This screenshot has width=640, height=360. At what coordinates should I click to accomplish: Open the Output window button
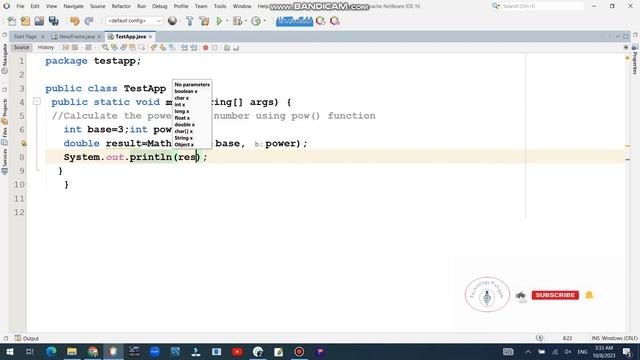[27, 338]
